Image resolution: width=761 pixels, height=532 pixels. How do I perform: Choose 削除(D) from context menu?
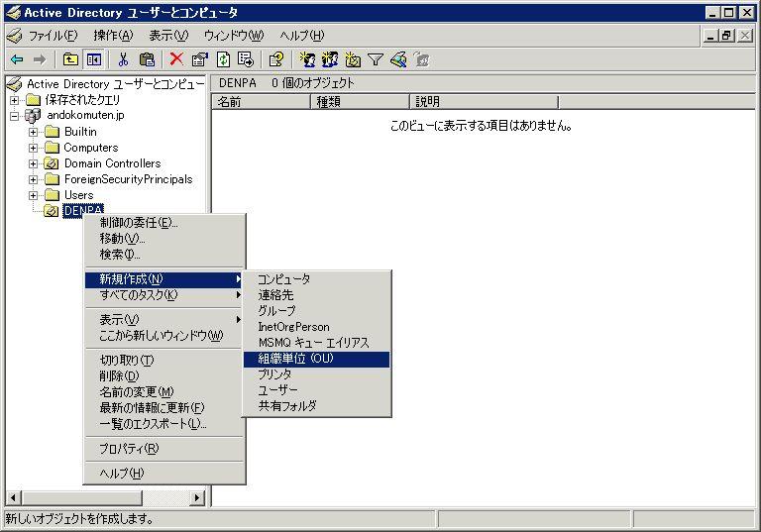coord(164,375)
